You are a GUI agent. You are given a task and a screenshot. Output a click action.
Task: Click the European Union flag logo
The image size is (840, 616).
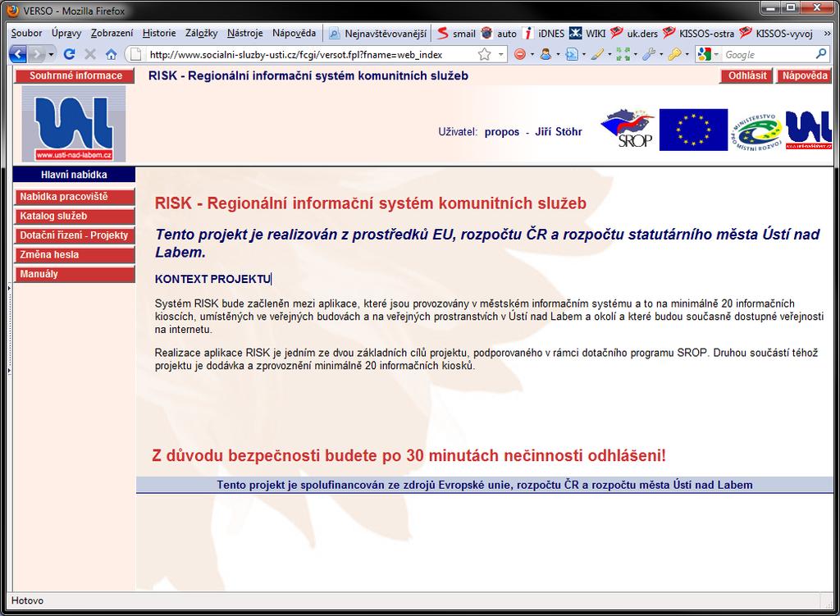point(693,130)
